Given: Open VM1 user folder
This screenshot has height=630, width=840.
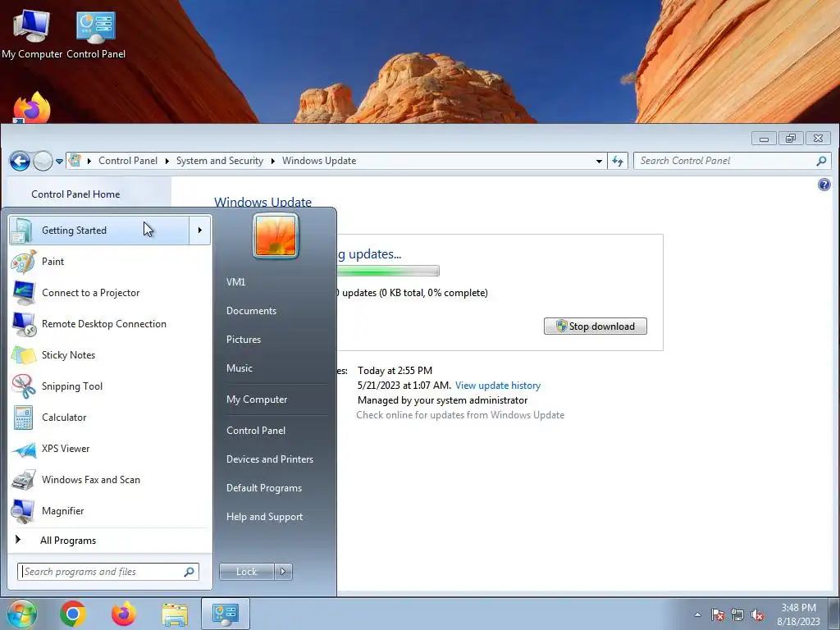Looking at the screenshot, I should click(235, 282).
